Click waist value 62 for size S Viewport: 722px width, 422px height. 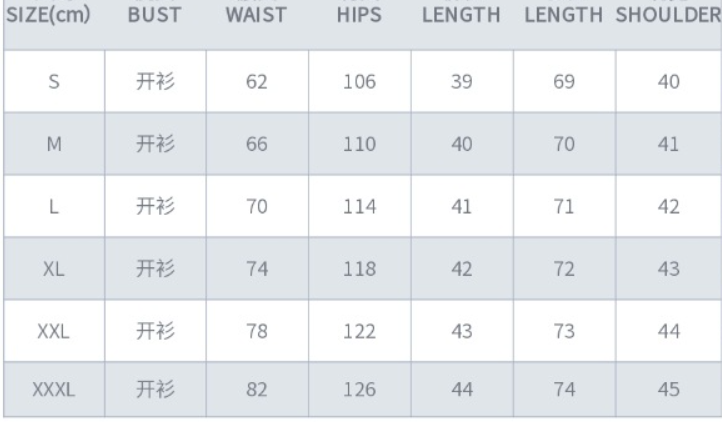point(257,82)
